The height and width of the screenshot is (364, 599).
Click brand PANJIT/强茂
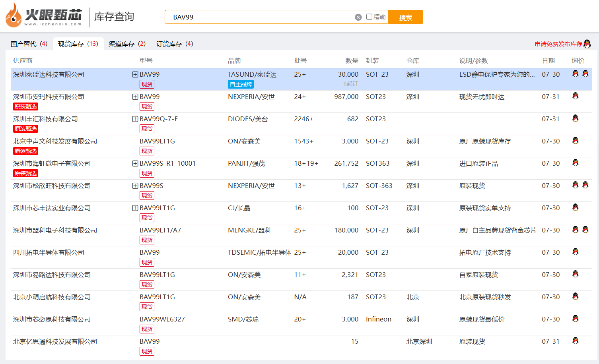click(246, 163)
